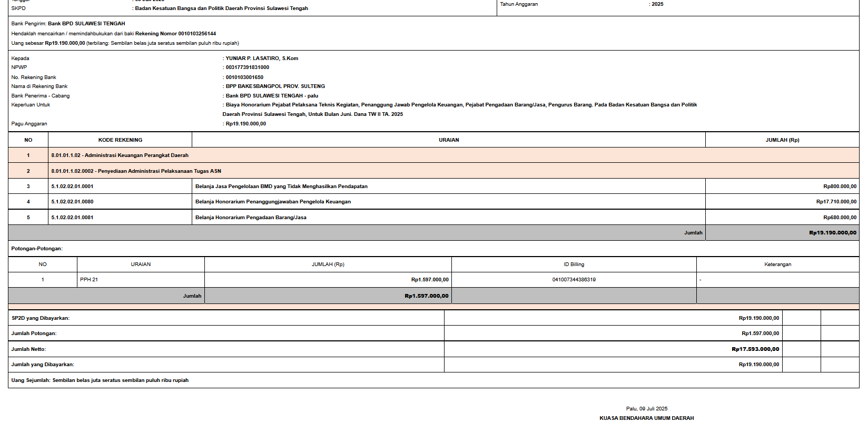The height and width of the screenshot is (422, 868).
Task: Click the 'Kepada' label
Action: (20, 58)
